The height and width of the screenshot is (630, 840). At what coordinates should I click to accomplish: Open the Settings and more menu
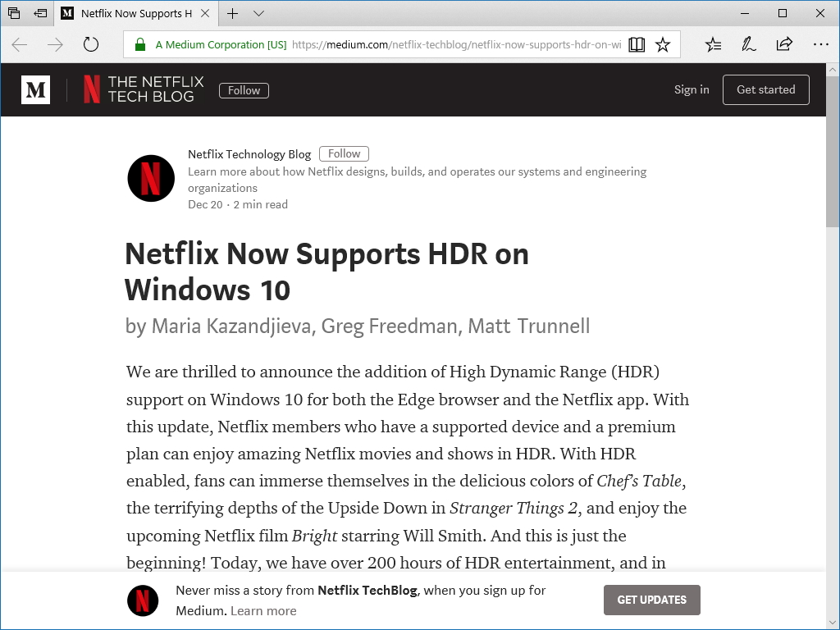(x=820, y=44)
